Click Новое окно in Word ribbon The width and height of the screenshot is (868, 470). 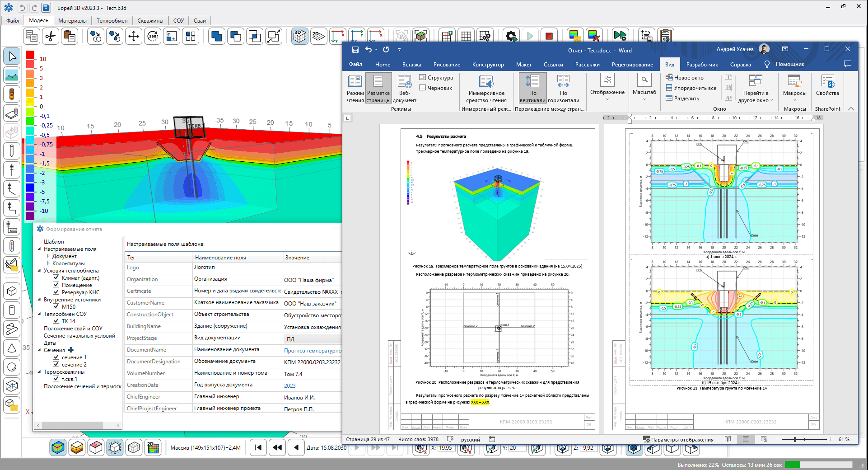point(685,77)
